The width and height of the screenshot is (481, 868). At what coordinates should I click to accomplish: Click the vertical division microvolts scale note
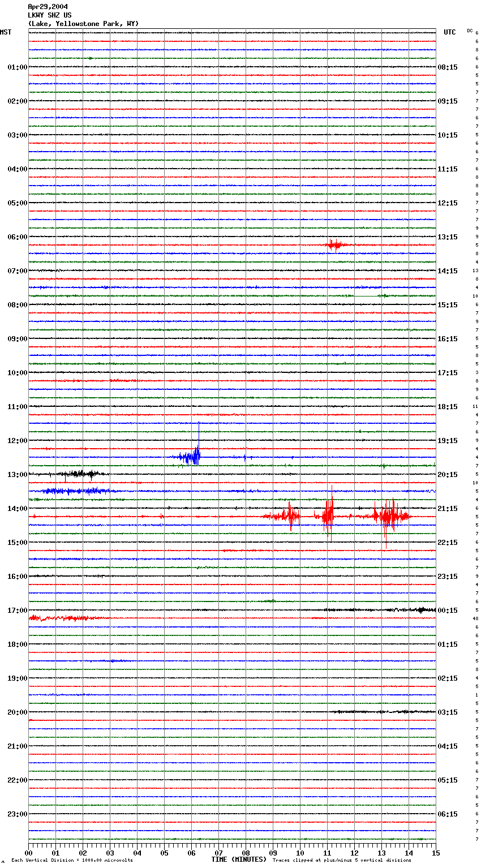pyautogui.click(x=72, y=861)
